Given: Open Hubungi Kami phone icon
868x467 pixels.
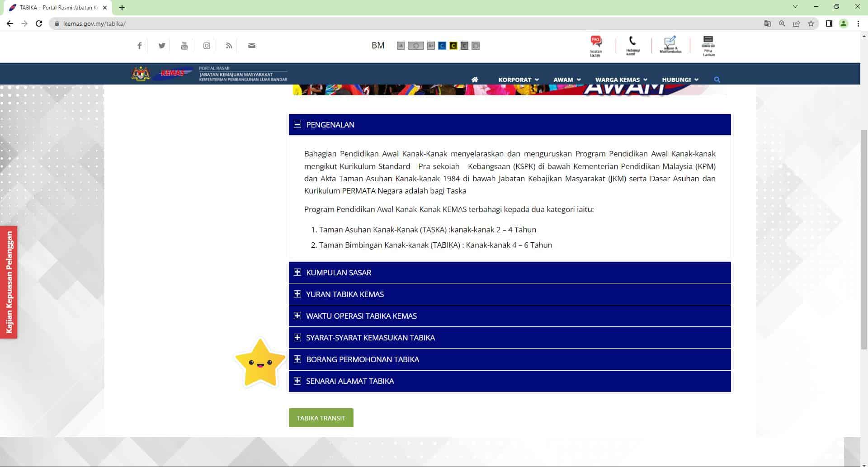Looking at the screenshot, I should coord(632,46).
